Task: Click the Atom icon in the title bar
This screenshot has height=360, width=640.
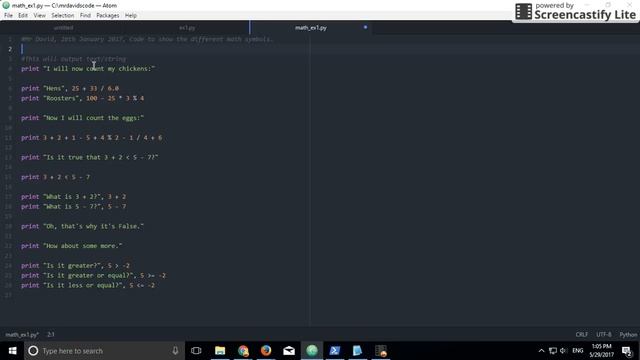Action: 6,5
